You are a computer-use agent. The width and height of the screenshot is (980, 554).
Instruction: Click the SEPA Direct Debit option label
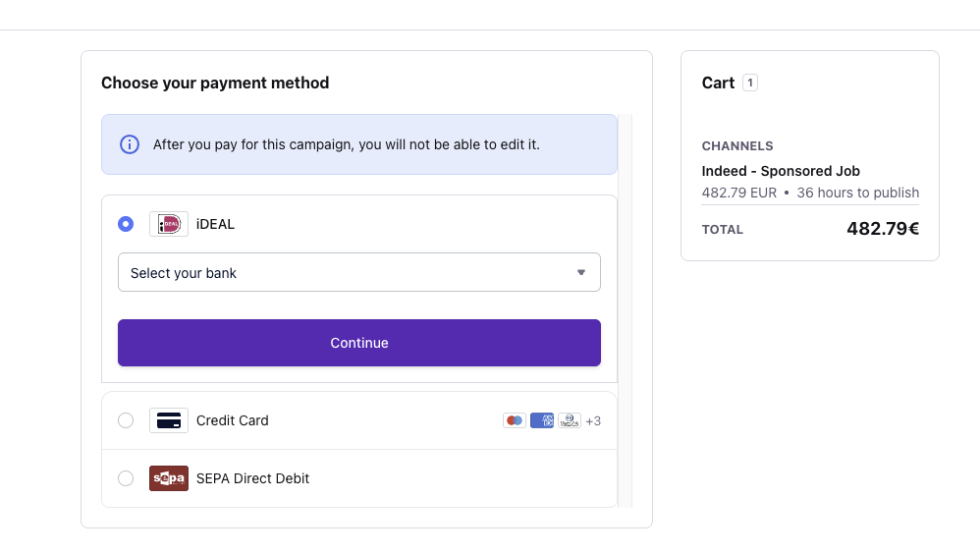coord(252,478)
